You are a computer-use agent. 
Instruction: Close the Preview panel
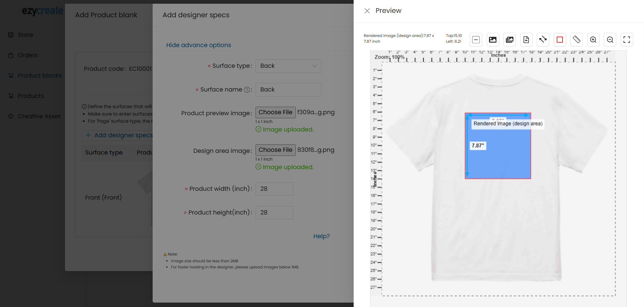pyautogui.click(x=367, y=11)
